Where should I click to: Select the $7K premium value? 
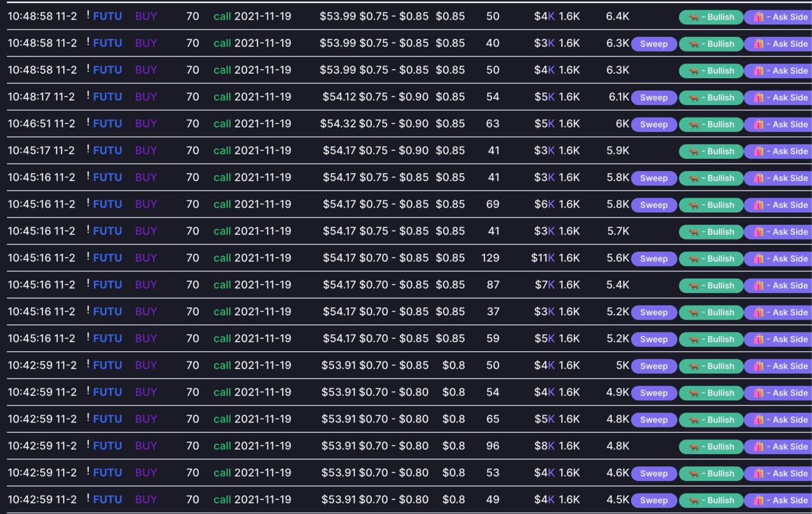click(x=545, y=285)
